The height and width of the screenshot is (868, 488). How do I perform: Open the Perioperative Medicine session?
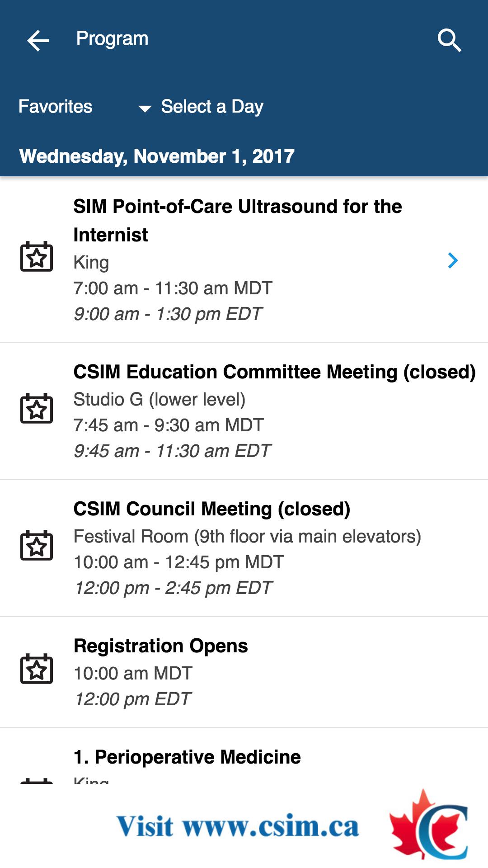click(187, 757)
